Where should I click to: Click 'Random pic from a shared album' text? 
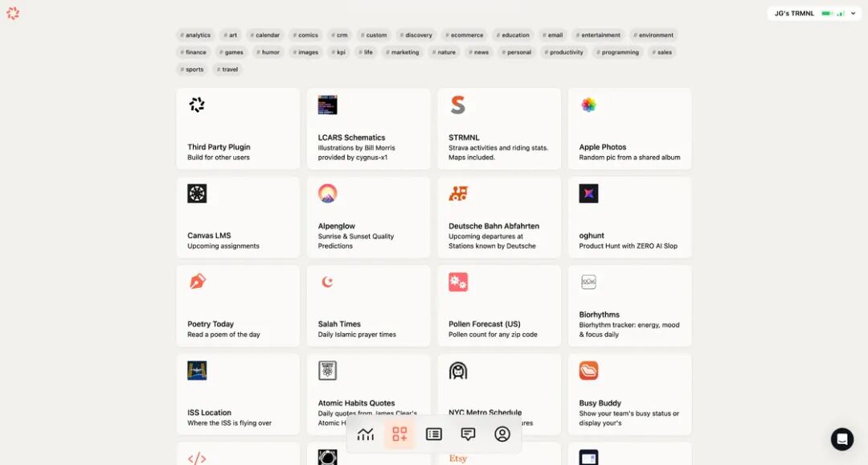[x=629, y=158]
